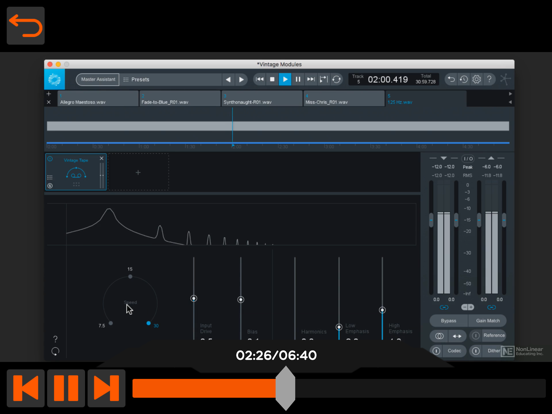Toggle the loop region selection icon

point(323,80)
